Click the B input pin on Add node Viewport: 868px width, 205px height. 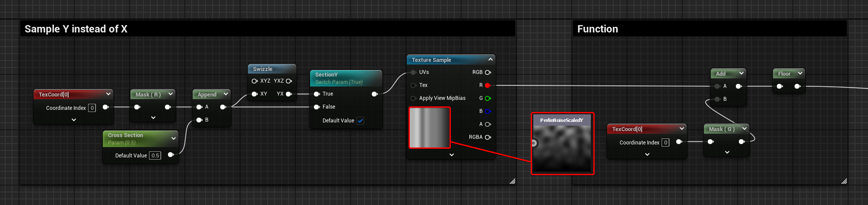click(x=717, y=99)
